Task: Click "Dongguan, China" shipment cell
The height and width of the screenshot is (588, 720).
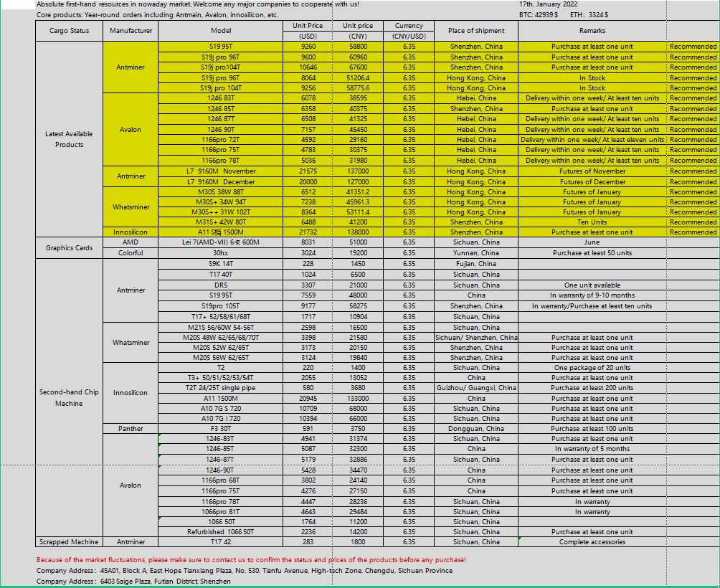Action: [x=476, y=429]
